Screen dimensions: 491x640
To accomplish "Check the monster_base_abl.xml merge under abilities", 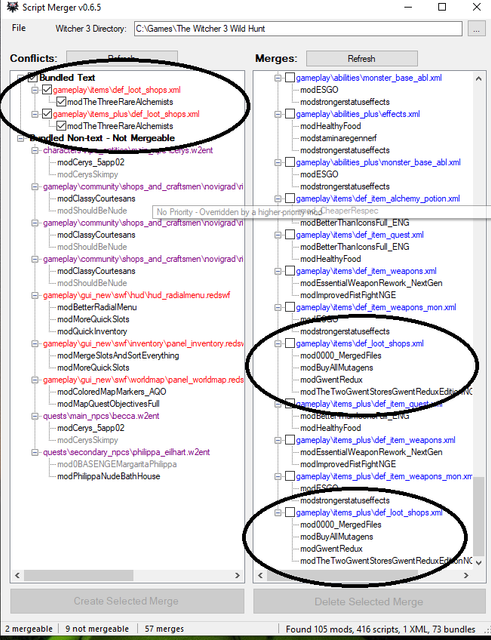I will [290, 78].
